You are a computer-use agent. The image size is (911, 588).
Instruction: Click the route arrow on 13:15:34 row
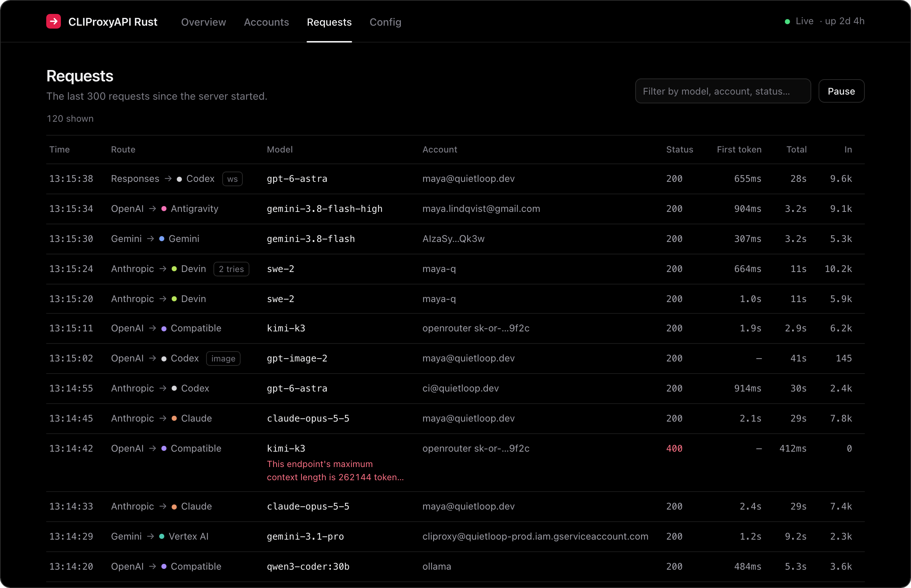coord(153,209)
